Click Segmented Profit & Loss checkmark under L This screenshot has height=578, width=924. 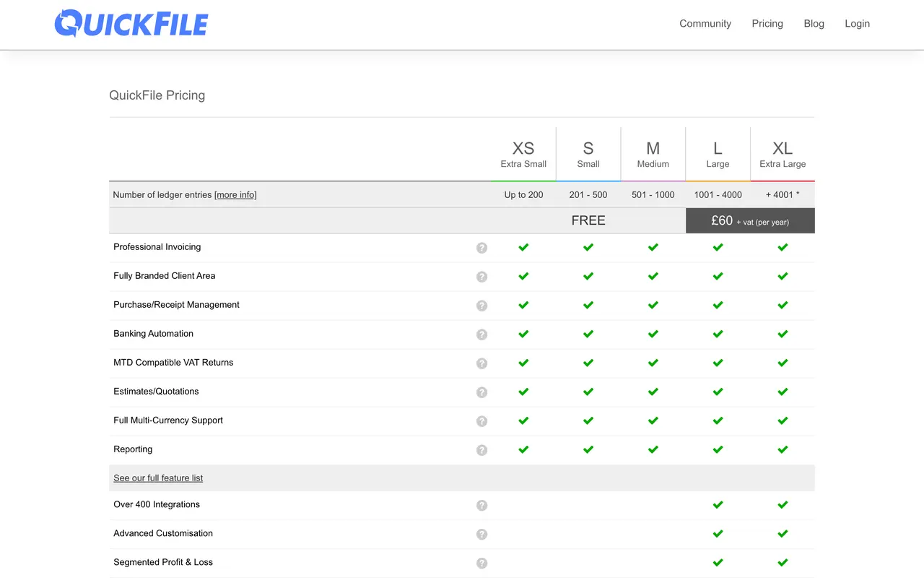point(718,563)
